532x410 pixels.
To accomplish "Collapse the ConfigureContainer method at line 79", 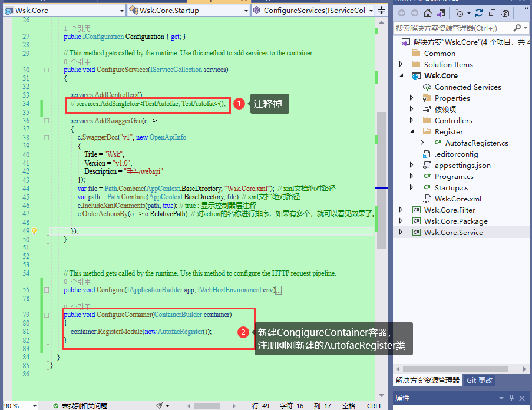I will [x=47, y=315].
